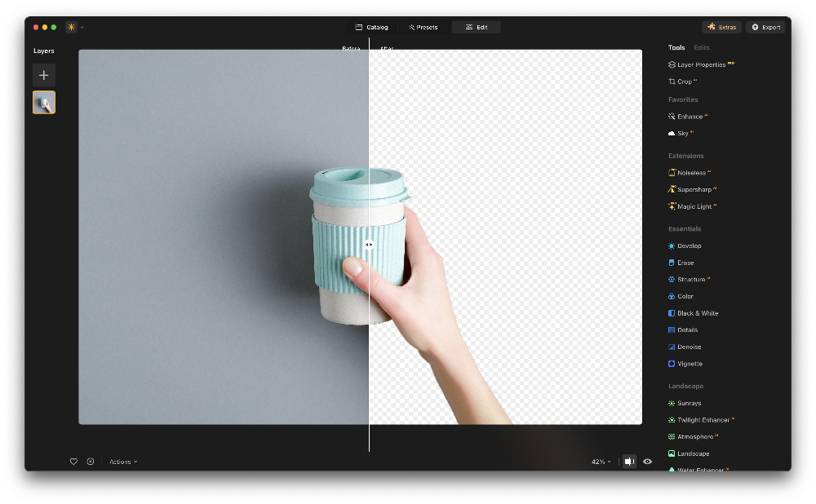Switch to the Catalog tab

372,27
